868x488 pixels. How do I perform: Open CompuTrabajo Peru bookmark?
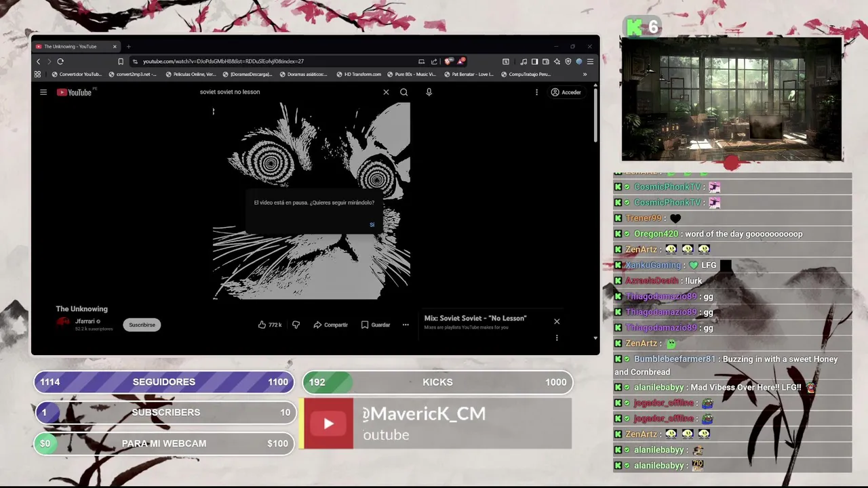pyautogui.click(x=526, y=74)
